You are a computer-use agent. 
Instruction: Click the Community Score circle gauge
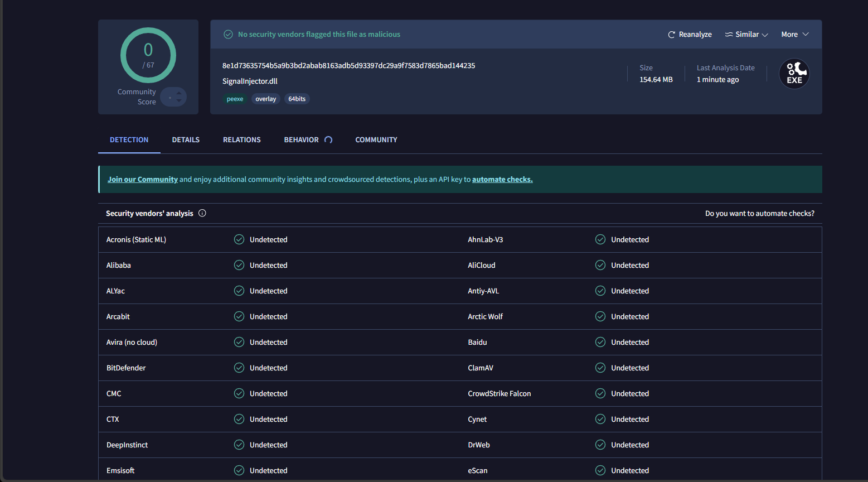point(148,55)
